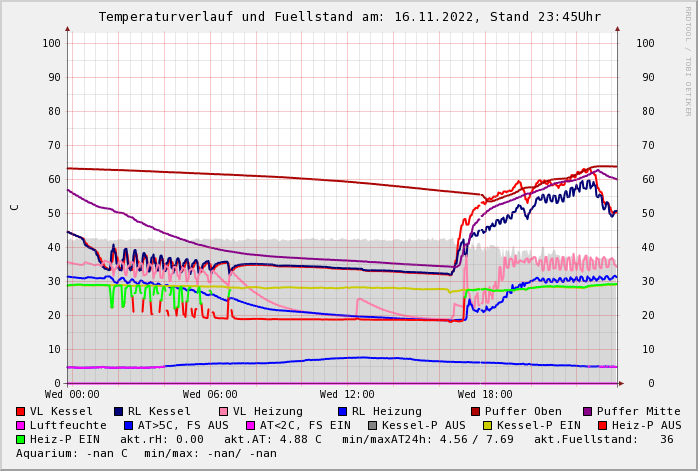Screen dimensions: 698x471
Task: Click the magenta Luftfeuchte legend swatch
Action: (x=20, y=426)
